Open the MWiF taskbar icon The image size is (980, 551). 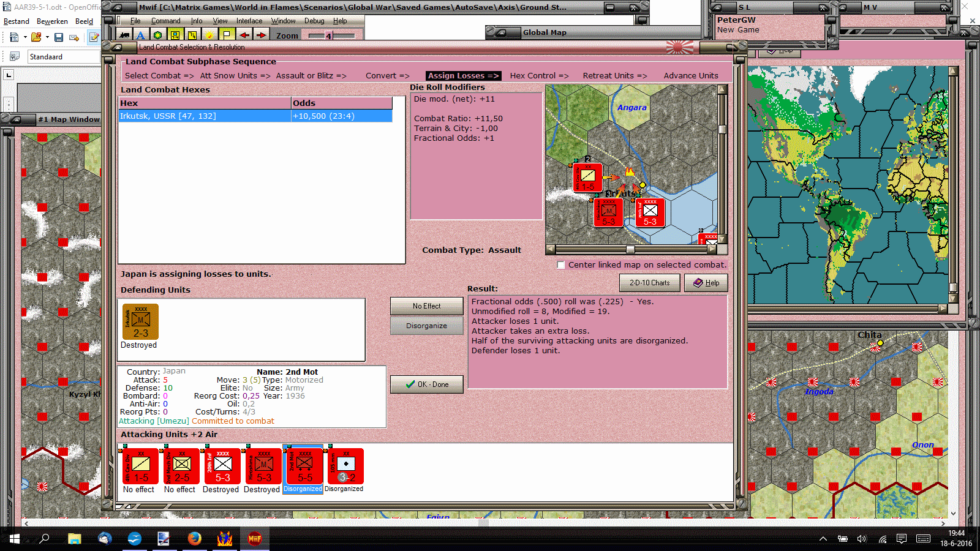click(x=255, y=539)
